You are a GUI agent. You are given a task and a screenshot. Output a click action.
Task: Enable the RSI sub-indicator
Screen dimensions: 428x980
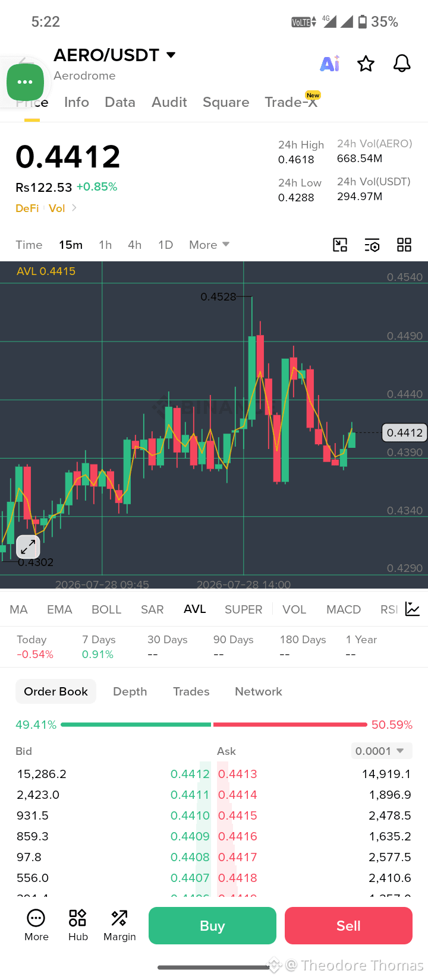[389, 609]
